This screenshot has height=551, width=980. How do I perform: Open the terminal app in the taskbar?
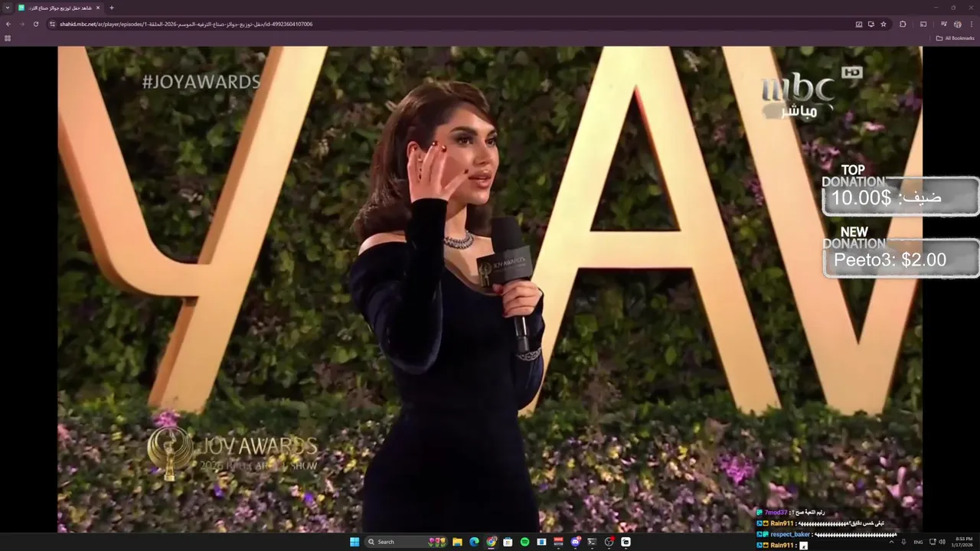click(x=592, y=542)
